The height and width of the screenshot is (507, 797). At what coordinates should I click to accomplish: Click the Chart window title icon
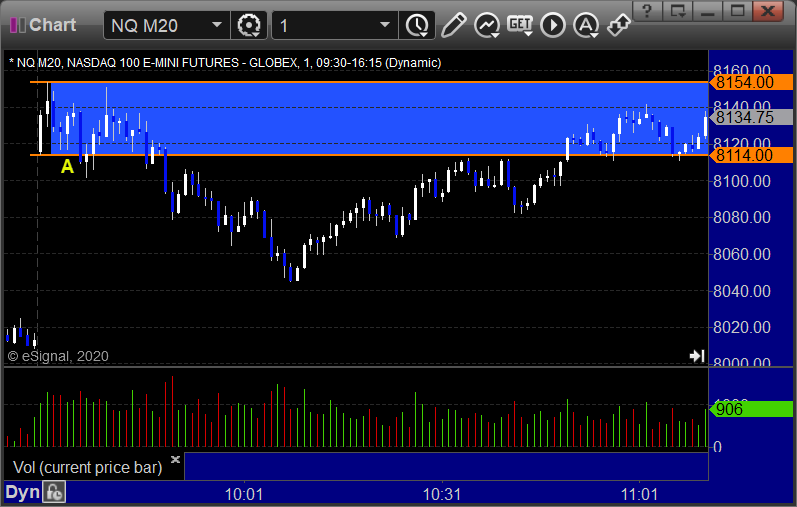(18, 25)
